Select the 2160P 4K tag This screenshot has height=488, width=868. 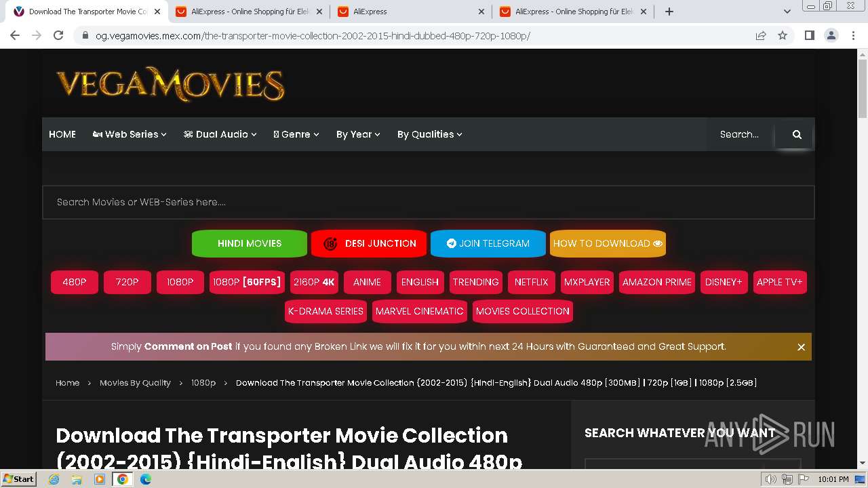click(x=314, y=282)
